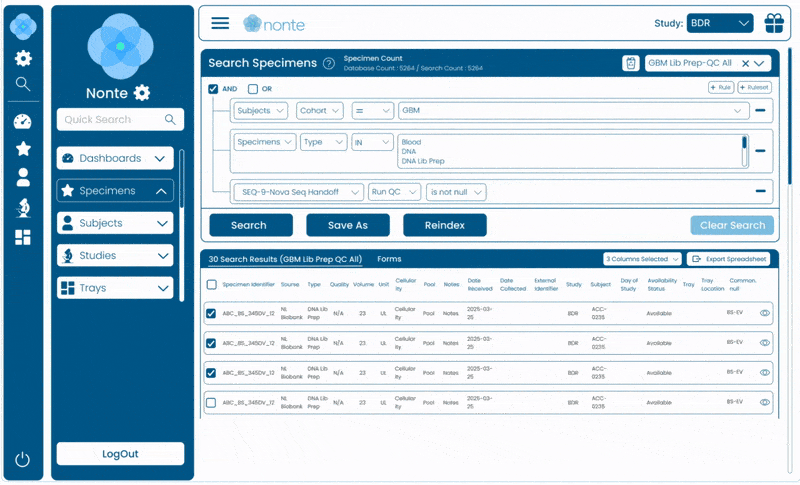800x485 pixels.
Task: Click the clipboard icon next to saved search
Action: pyautogui.click(x=631, y=63)
